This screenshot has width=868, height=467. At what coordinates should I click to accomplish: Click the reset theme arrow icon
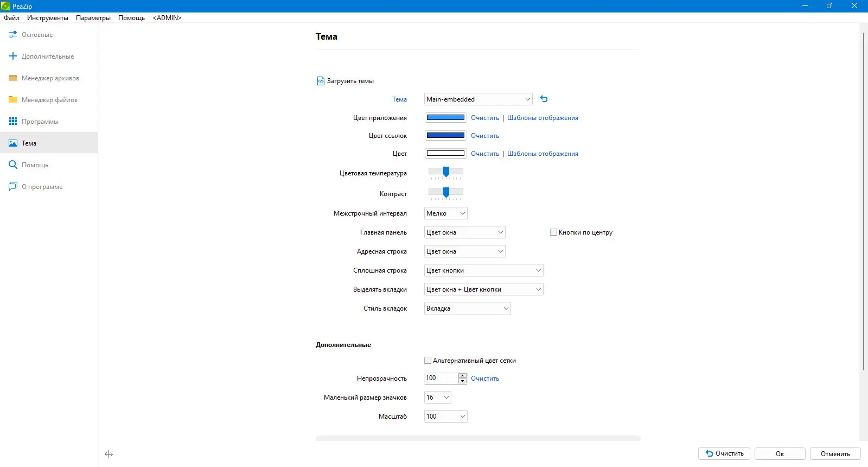coord(544,99)
